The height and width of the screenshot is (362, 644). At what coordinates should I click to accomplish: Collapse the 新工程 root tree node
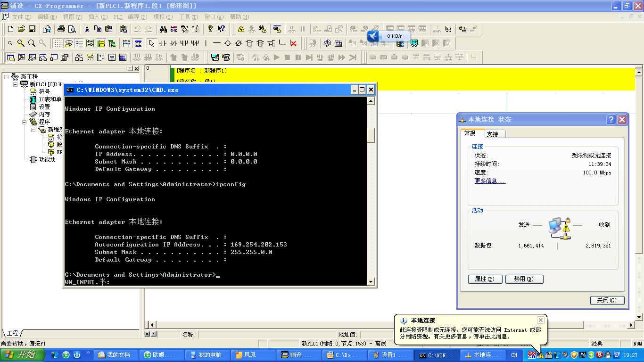(7, 77)
